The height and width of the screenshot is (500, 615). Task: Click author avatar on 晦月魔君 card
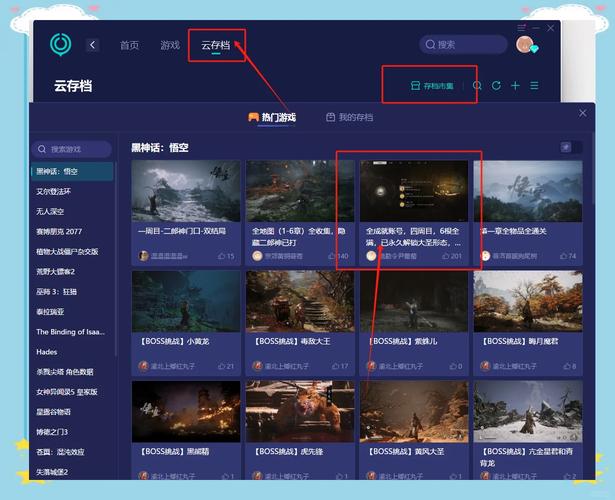click(x=485, y=366)
